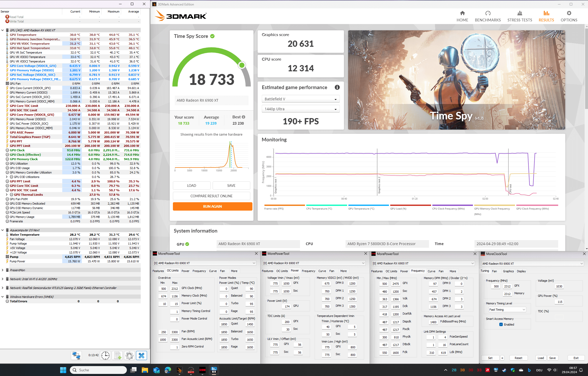Viewport: 588px width, 376px height.
Task: Expand GPU Thermal Limits row
Action: 7,195
